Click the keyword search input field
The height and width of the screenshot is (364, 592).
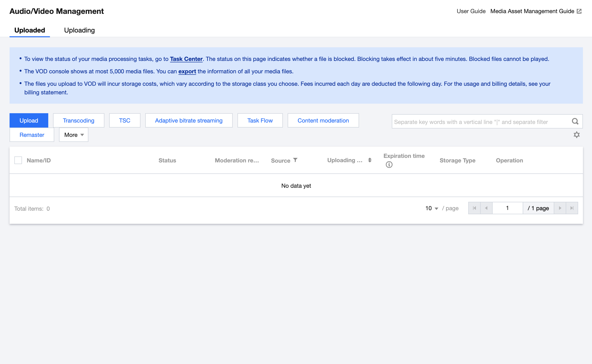coord(480,122)
